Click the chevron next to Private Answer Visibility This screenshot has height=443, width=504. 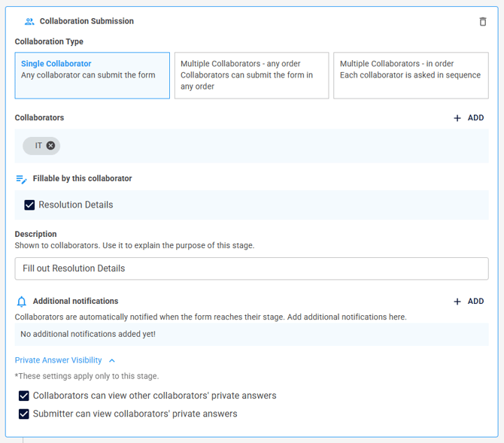click(x=112, y=361)
